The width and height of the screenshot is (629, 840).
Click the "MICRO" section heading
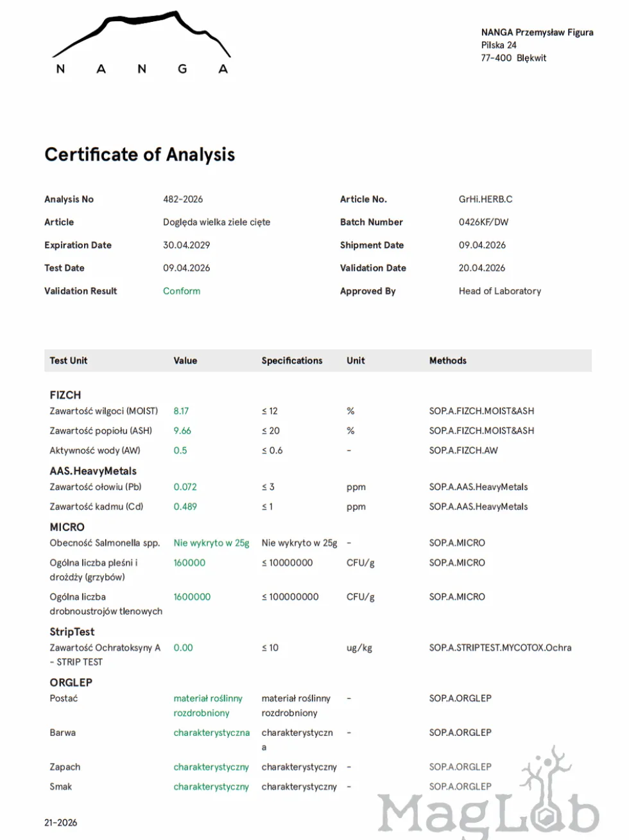pyautogui.click(x=67, y=527)
